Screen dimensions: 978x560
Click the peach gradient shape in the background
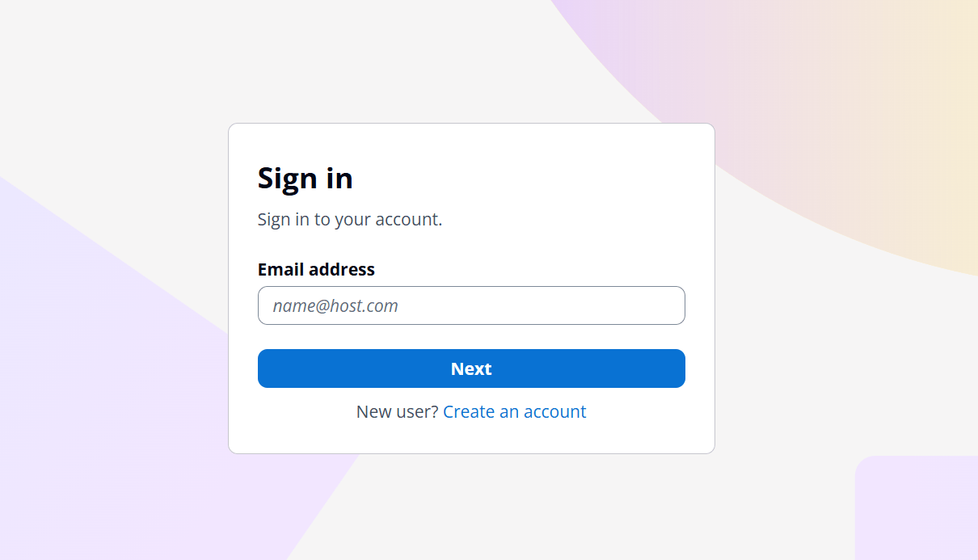tap(849, 121)
